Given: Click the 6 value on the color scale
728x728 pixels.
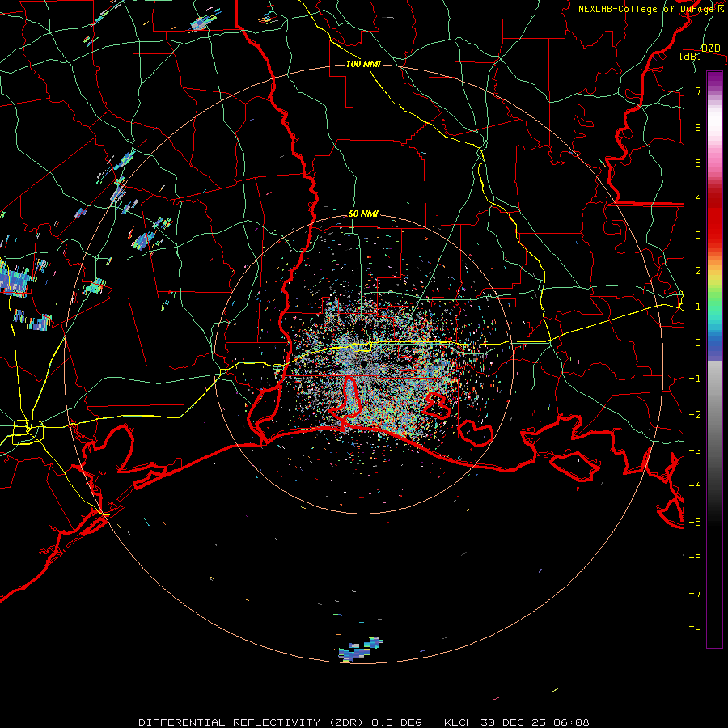Looking at the screenshot, I should tap(698, 127).
